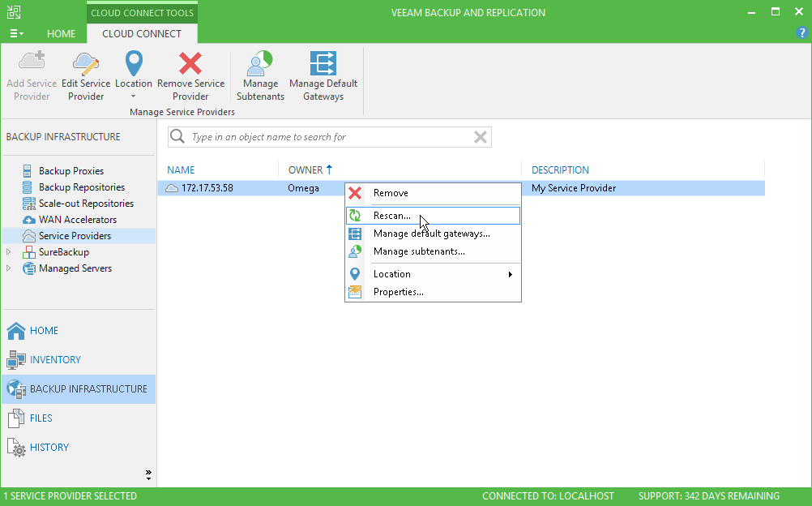
Task: Select Manage subtenants... in context menu
Action: [433, 251]
